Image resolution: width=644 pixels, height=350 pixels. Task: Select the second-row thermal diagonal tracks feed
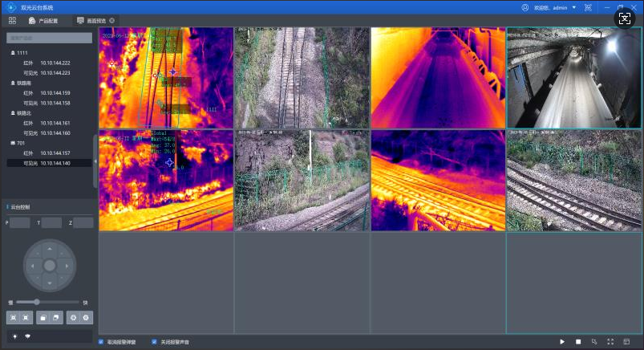coord(438,181)
